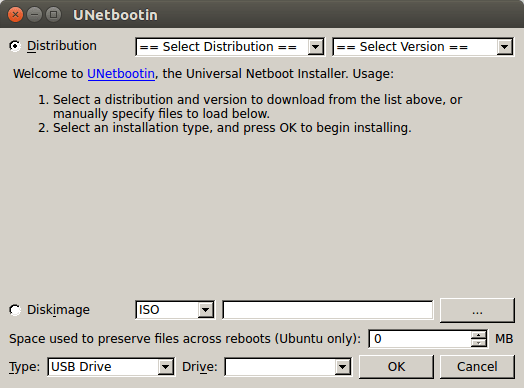This screenshot has width=524, height=388.
Task: Open the USB Drive type dropdown
Action: click(x=111, y=367)
